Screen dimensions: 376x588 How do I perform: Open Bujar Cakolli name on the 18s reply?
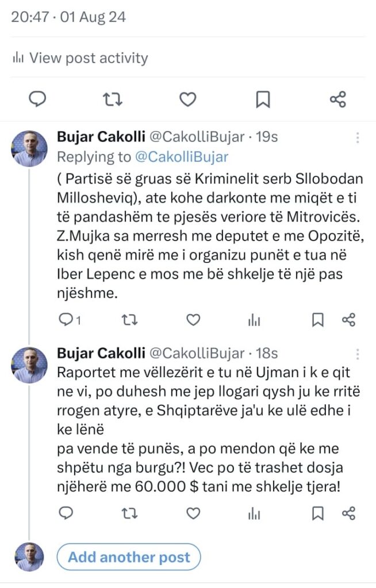click(101, 353)
